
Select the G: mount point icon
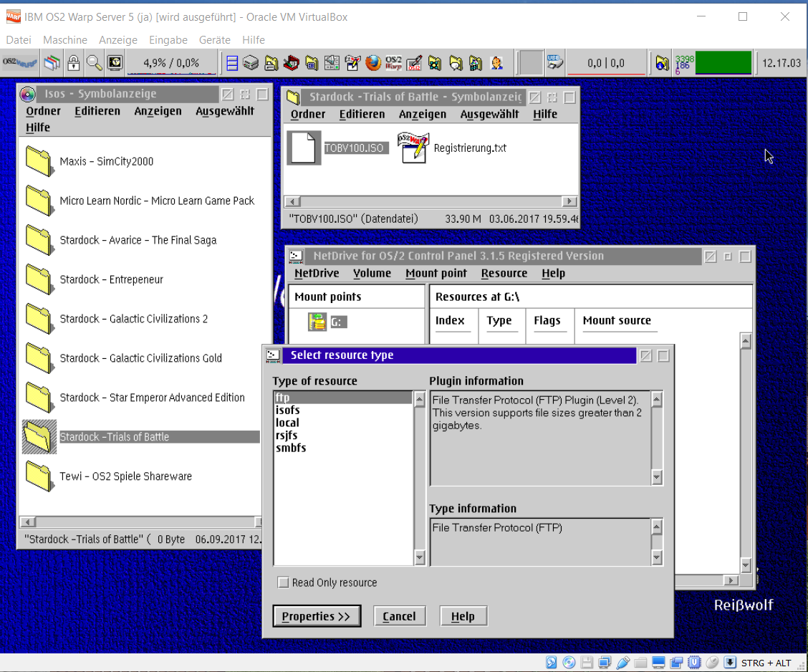click(x=317, y=322)
